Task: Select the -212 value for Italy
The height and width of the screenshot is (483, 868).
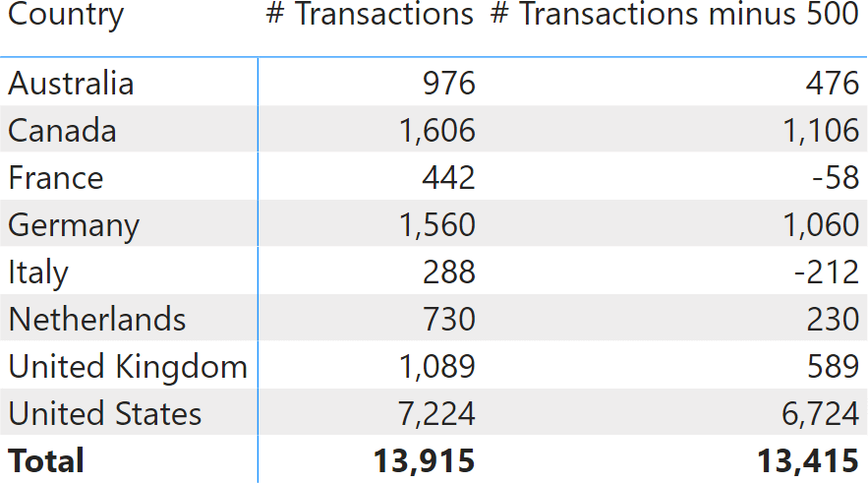Action: [827, 272]
